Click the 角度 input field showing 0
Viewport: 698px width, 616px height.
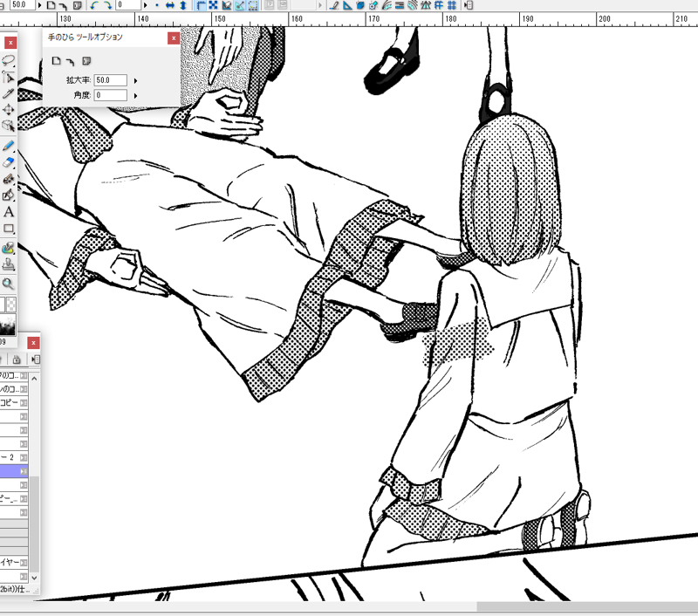coord(111,95)
